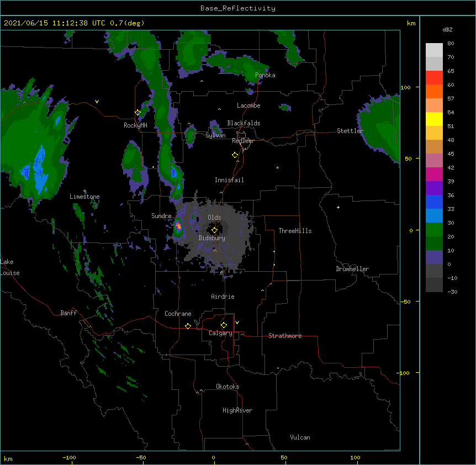Pick the purple 36-39 dBZ legend swatch
The height and width of the screenshot is (465, 476).
[x=434, y=188]
